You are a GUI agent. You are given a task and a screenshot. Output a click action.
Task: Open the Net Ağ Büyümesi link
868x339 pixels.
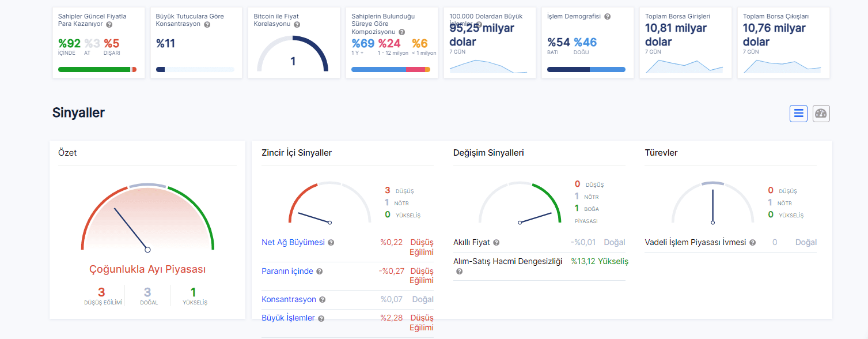pos(293,242)
